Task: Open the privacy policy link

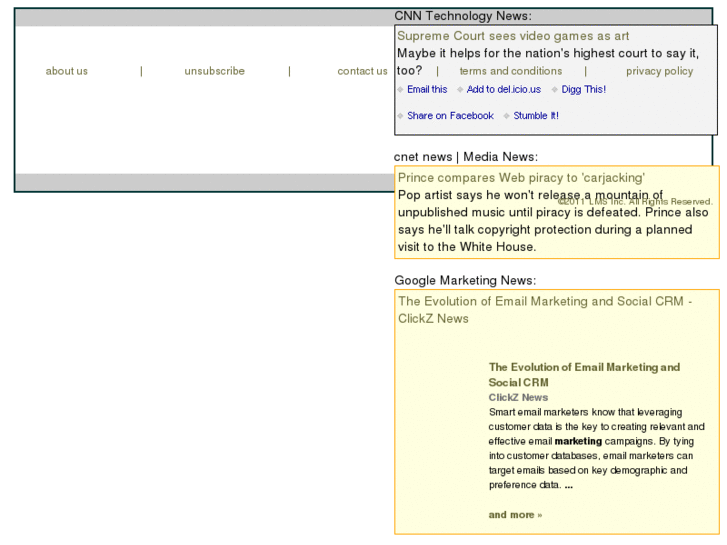Action: 659,71
